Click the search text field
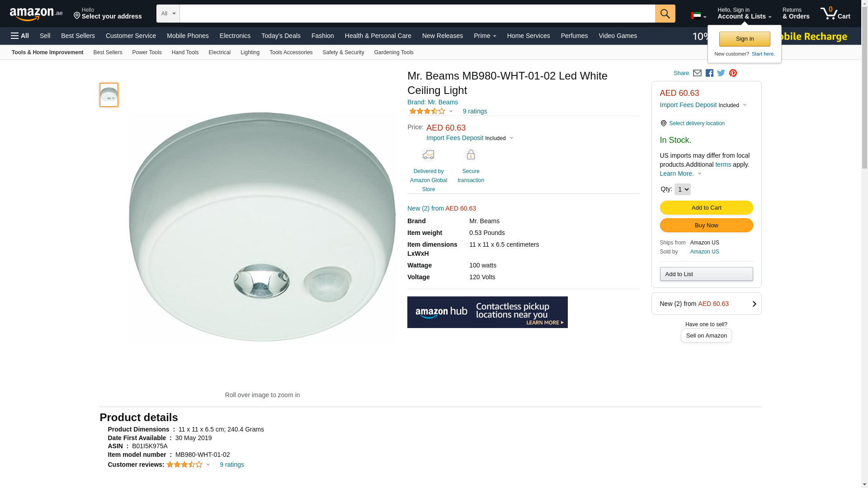 pyautogui.click(x=417, y=14)
